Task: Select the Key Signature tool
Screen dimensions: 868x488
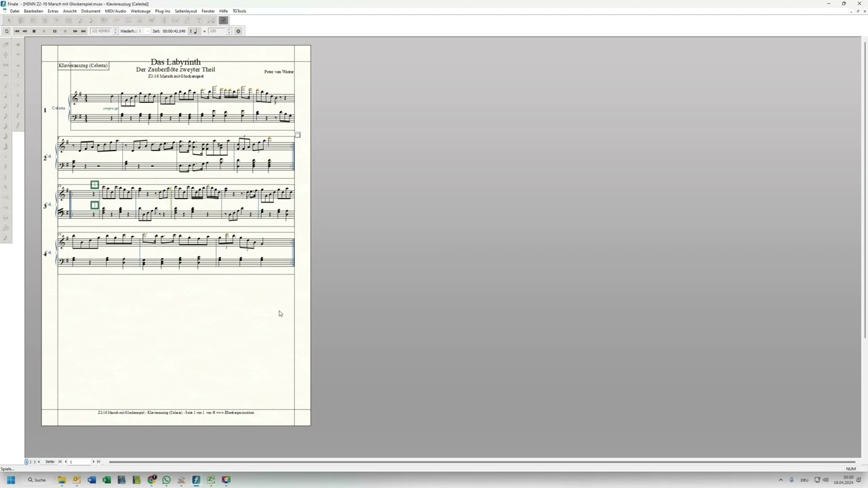Action: [33, 20]
